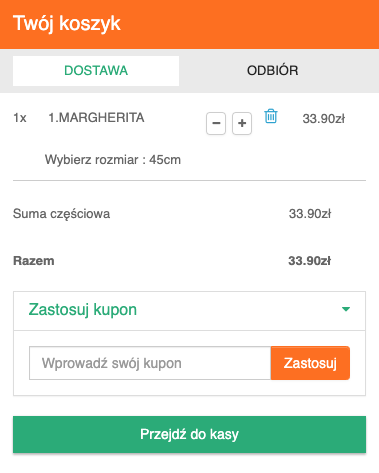Open the 1.MARGHERITA item name
Screen dimensions: 379x473
point(96,118)
